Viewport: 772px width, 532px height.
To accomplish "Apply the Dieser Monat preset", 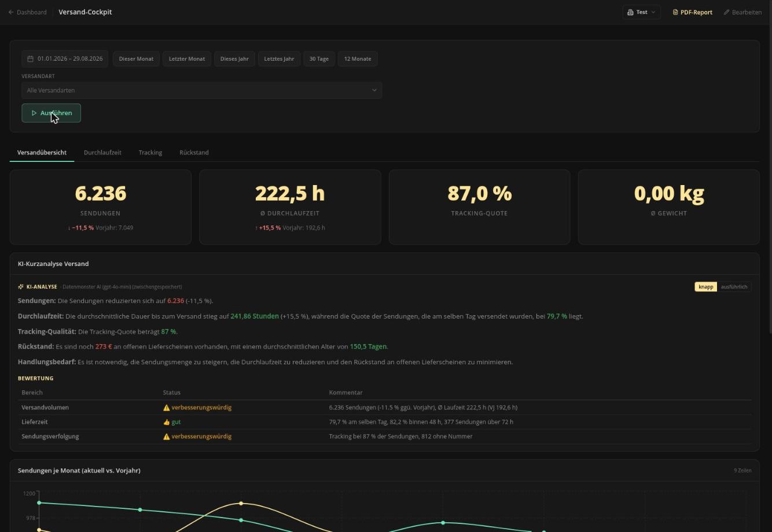I will tap(136, 59).
